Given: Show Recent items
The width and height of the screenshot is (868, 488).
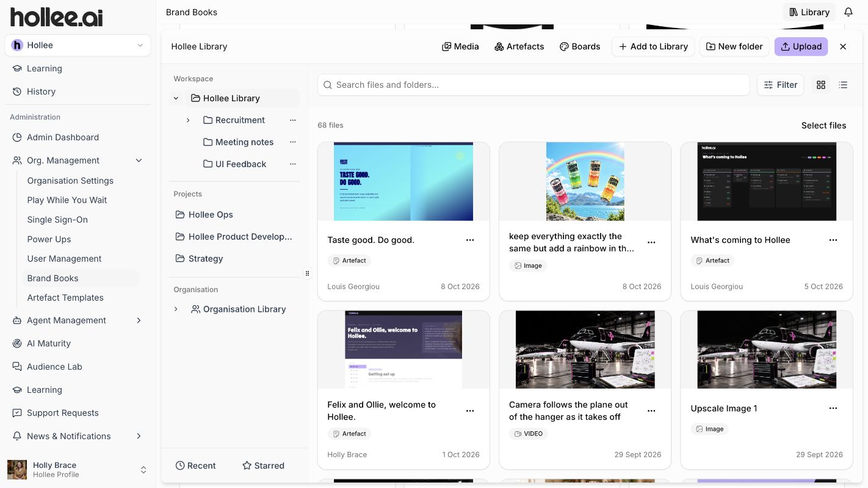Looking at the screenshot, I should point(195,465).
